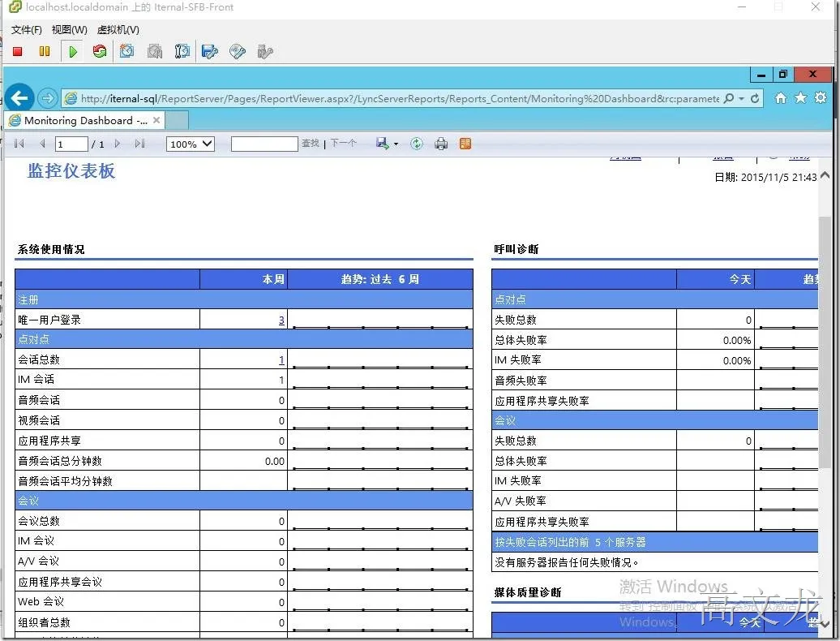Screen dimensions: 840x641
Task: Open the 100% zoom dropdown
Action: click(x=191, y=144)
